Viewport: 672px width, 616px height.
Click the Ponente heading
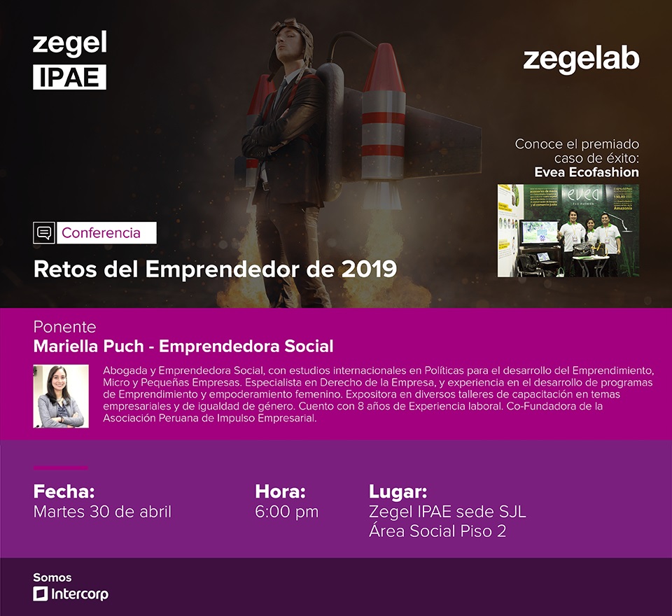pyautogui.click(x=64, y=327)
